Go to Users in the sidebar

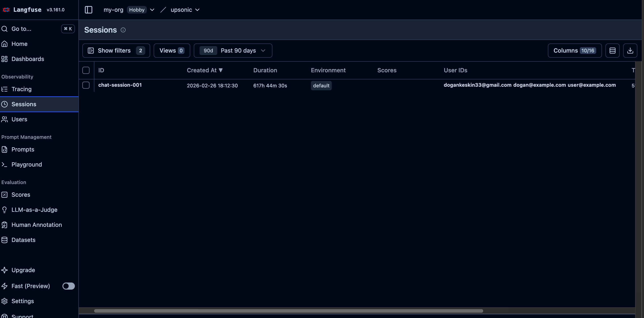19,119
